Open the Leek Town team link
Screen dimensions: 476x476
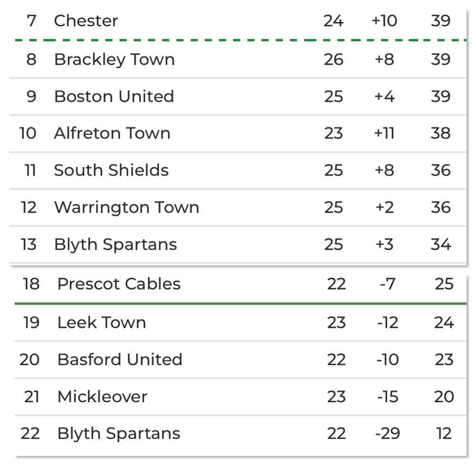point(101,323)
